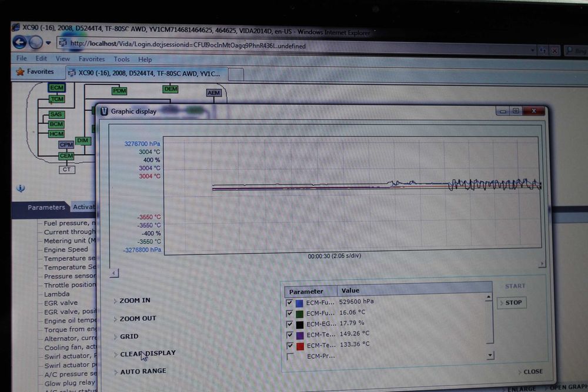The height and width of the screenshot is (392, 588).
Task: Open Favorites star in favorites bar
Action: (20, 72)
